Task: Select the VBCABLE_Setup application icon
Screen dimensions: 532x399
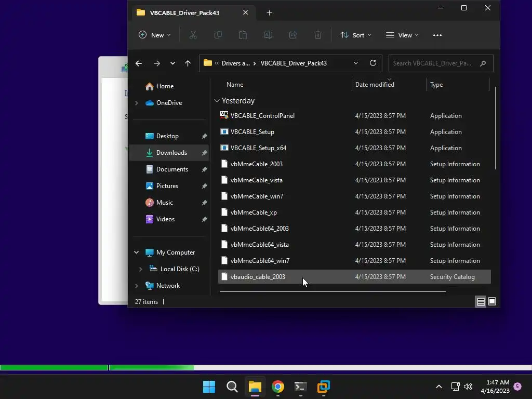Action: click(224, 131)
